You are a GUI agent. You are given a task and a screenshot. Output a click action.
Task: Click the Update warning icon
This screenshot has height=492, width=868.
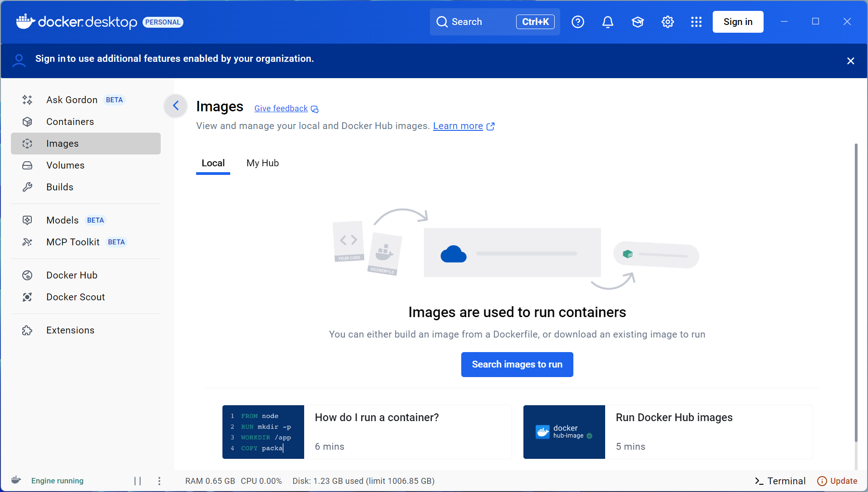(822, 481)
